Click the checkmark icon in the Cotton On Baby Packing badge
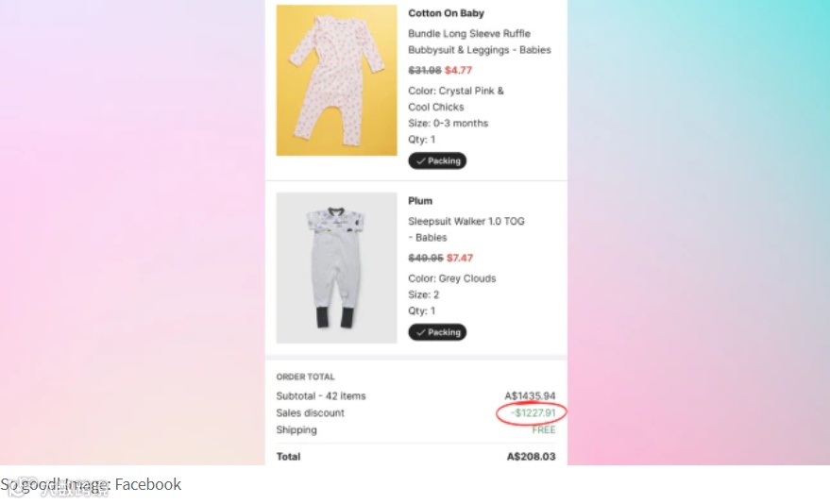 coord(420,161)
